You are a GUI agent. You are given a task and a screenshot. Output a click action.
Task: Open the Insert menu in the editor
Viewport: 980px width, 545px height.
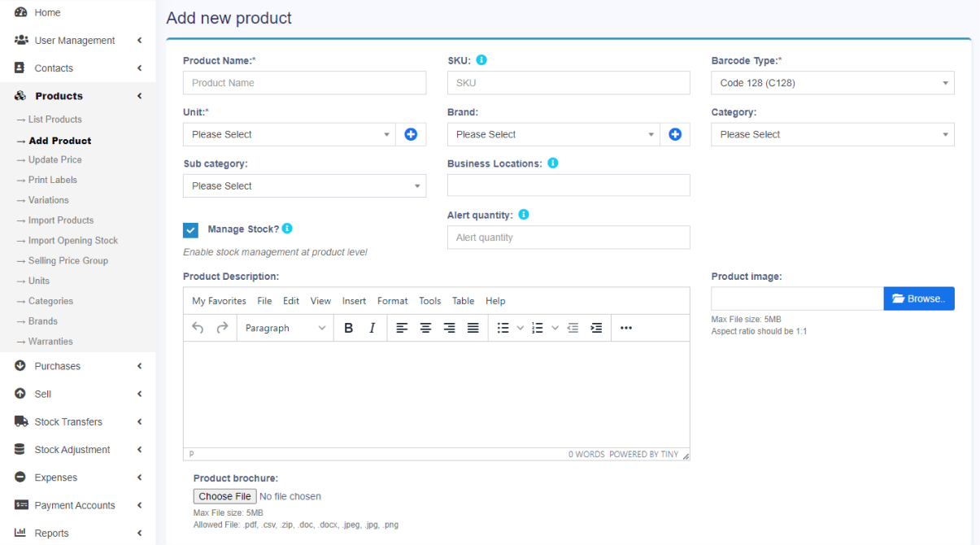[x=354, y=301]
